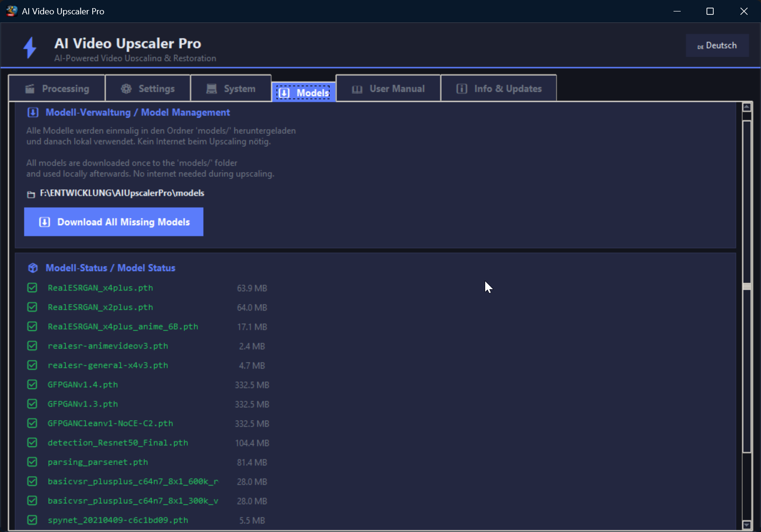Click the status check for RealESRGAN_x2plus.pth
Screen dimensions: 761x532
[32, 307]
